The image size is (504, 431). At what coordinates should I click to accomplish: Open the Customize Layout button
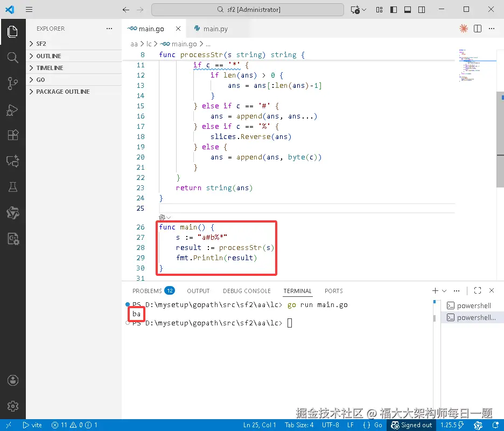[379, 10]
